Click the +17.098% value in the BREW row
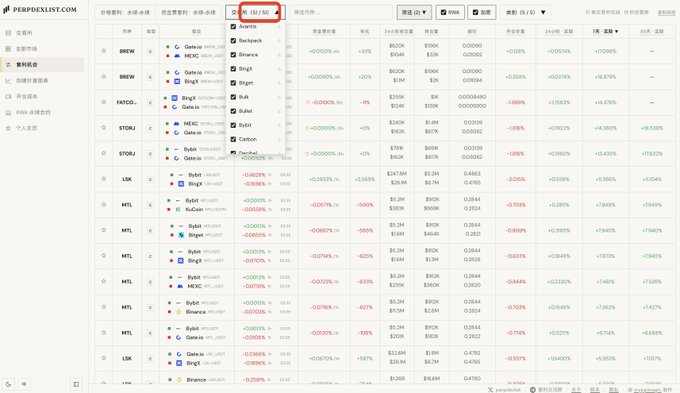Image resolution: width=680 pixels, height=393 pixels. 605,51
